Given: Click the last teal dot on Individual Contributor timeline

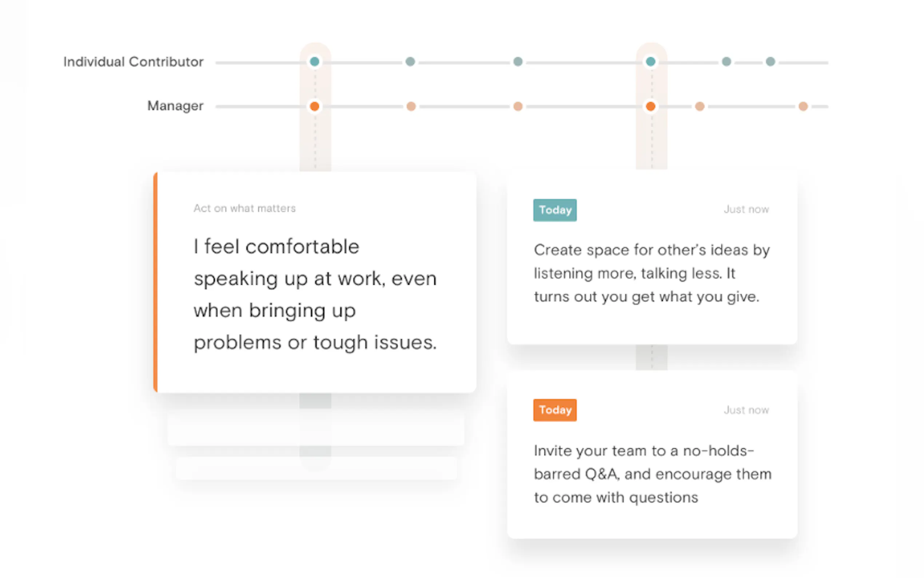Looking at the screenshot, I should (x=770, y=62).
